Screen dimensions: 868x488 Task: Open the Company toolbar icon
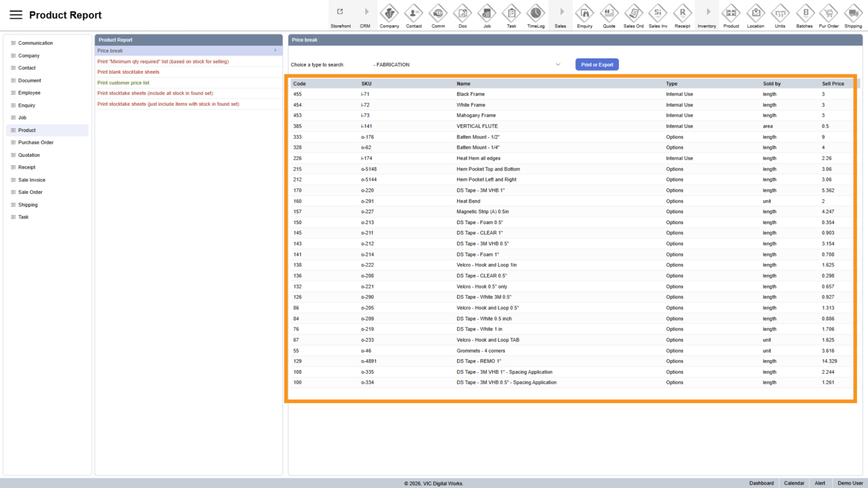point(389,13)
